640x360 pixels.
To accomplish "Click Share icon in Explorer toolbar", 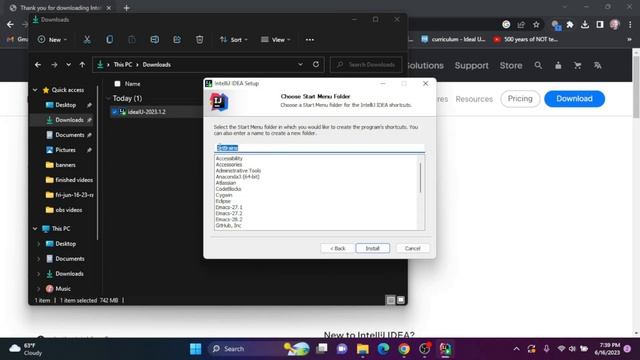I will [177, 40].
